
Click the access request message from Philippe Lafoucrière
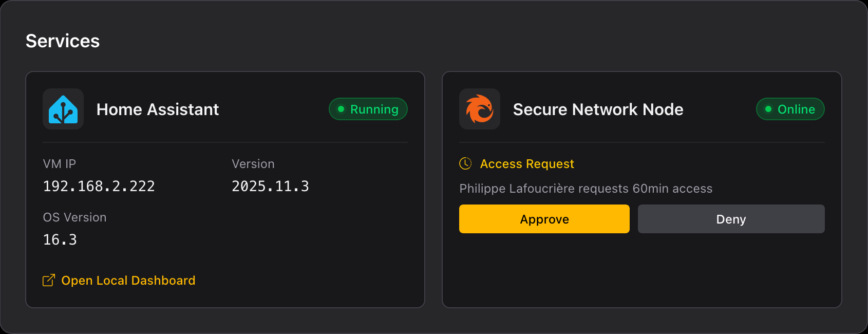click(x=586, y=189)
